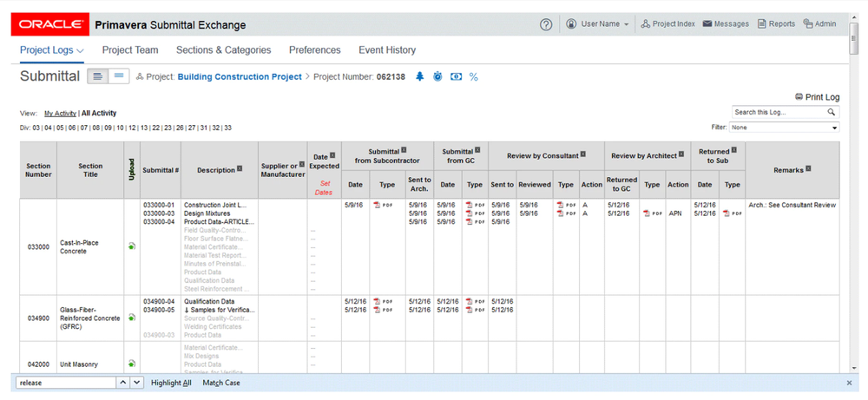Click the Design Mixtures description
This screenshot has width=868, height=400.
[207, 213]
